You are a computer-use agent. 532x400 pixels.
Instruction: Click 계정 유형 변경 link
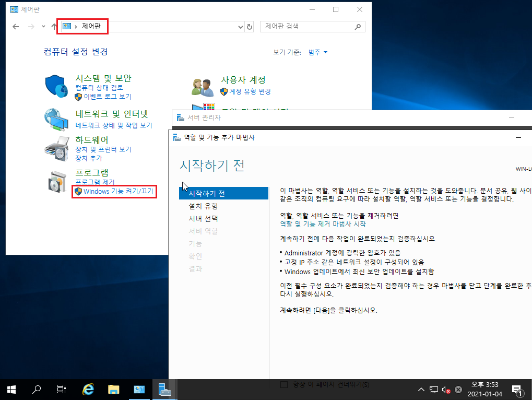click(x=250, y=91)
